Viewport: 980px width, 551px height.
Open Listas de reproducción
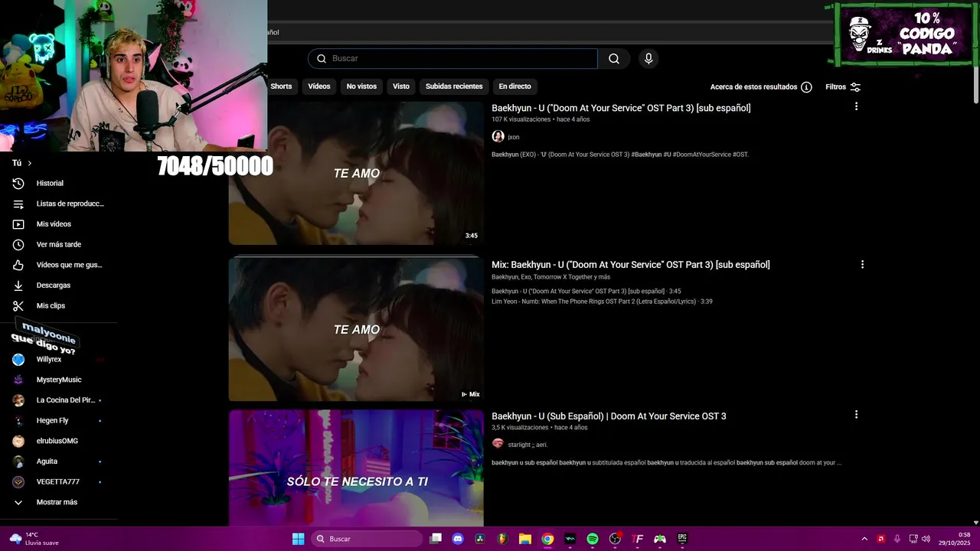(58, 204)
